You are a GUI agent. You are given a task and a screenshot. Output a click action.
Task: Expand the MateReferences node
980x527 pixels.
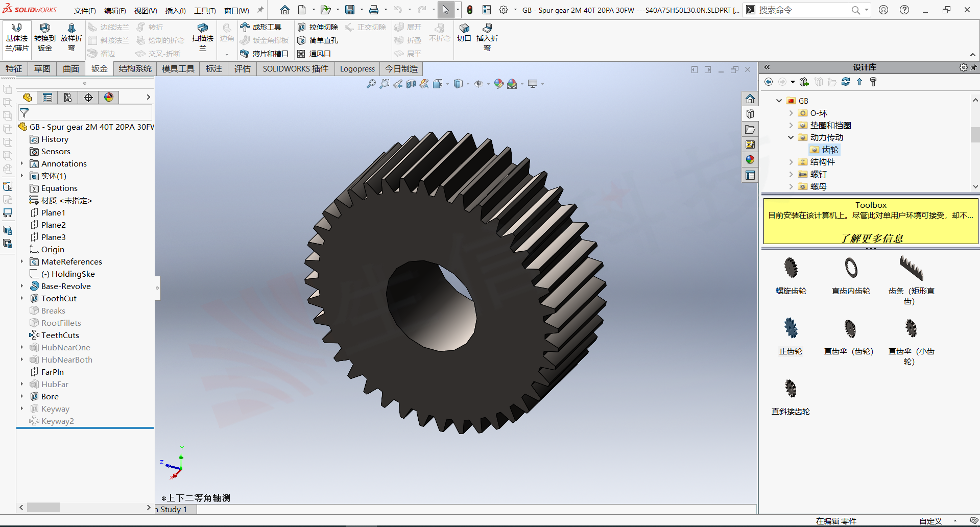pyautogui.click(x=22, y=261)
